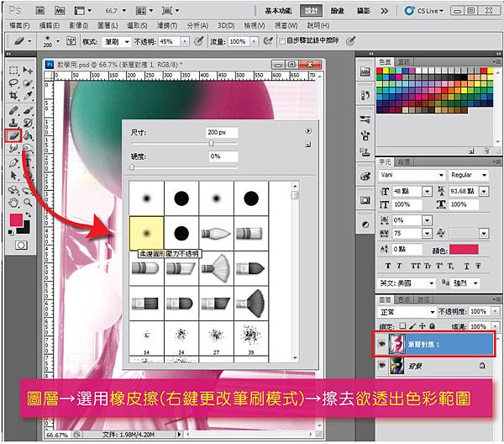Select the Spot Healing Brush tool
The width and height of the screenshot is (504, 444).
[x=13, y=111]
